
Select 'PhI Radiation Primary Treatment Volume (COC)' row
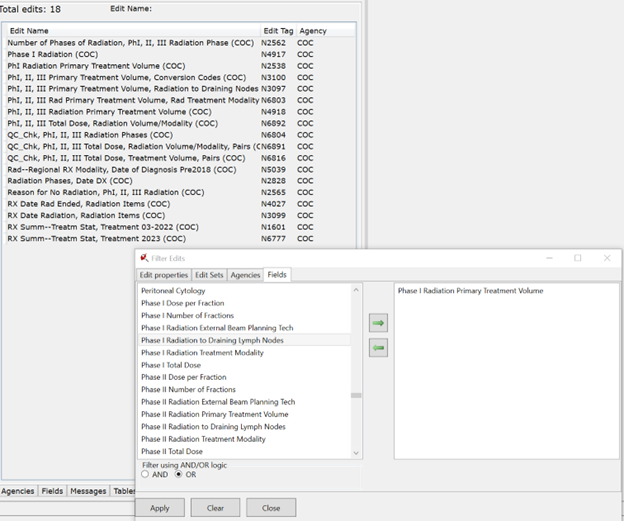(x=180, y=66)
